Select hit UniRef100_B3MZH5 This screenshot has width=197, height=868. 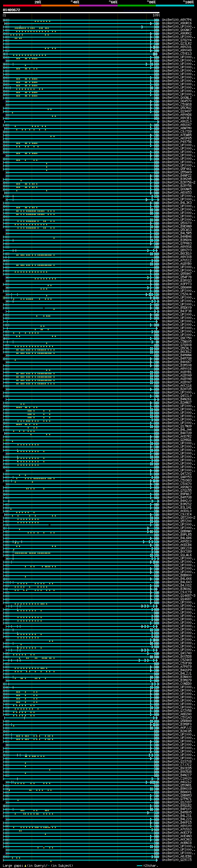click(x=177, y=179)
